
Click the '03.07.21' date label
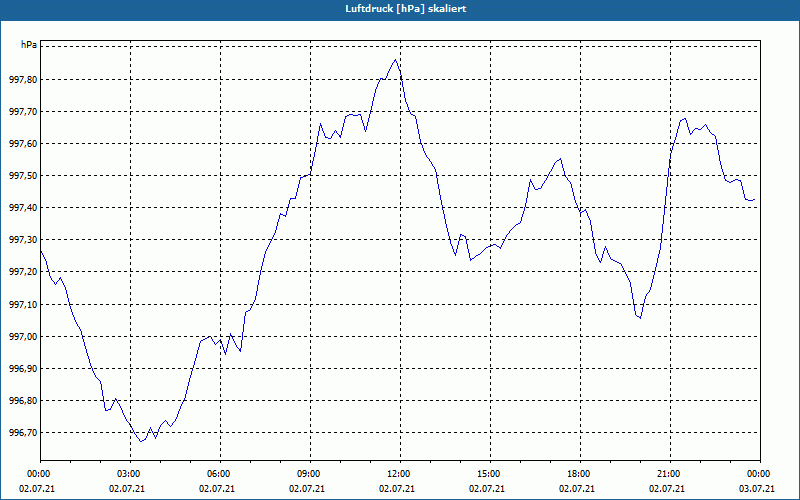click(757, 489)
